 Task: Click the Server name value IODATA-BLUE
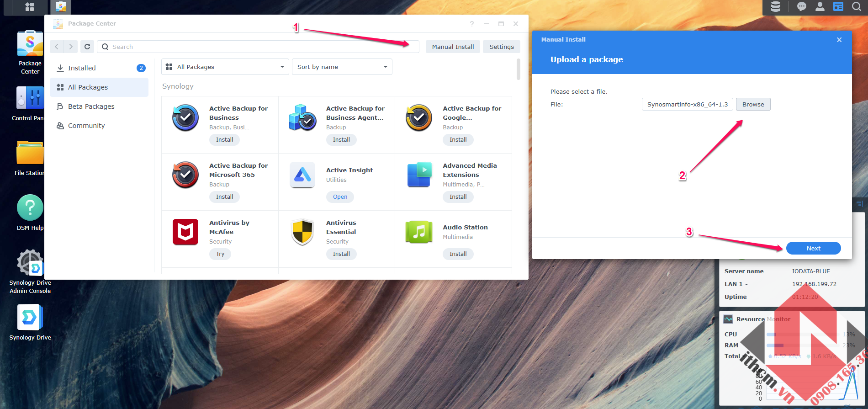811,271
